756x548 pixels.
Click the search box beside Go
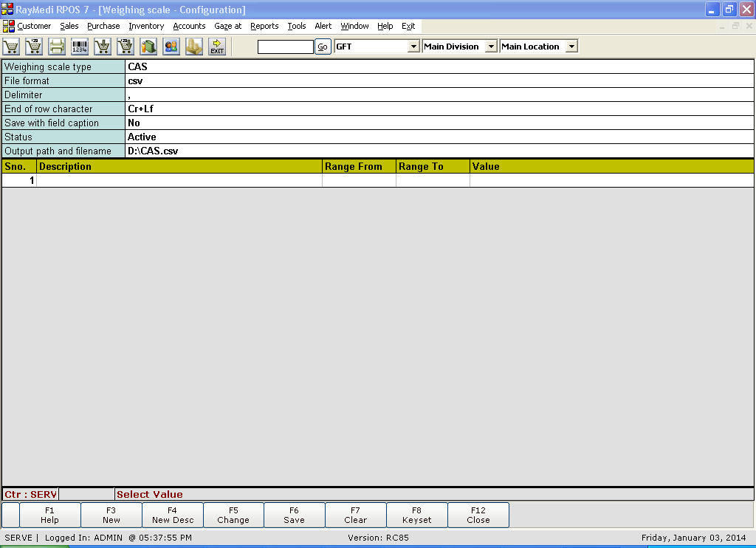click(x=285, y=47)
